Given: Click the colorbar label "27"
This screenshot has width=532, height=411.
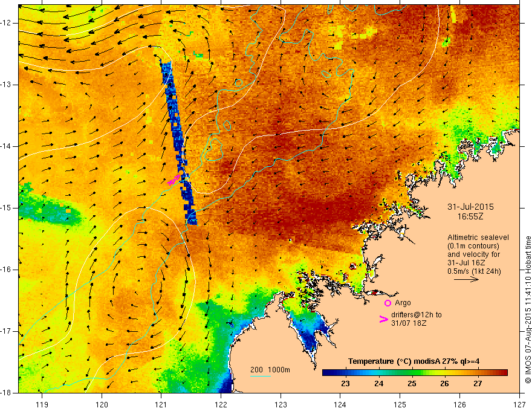Looking at the screenshot, I should click(x=478, y=384).
